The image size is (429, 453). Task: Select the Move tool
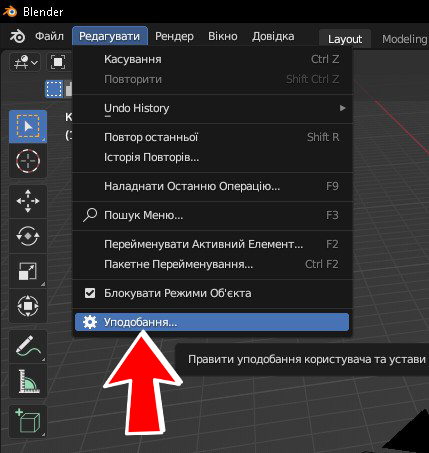click(28, 201)
